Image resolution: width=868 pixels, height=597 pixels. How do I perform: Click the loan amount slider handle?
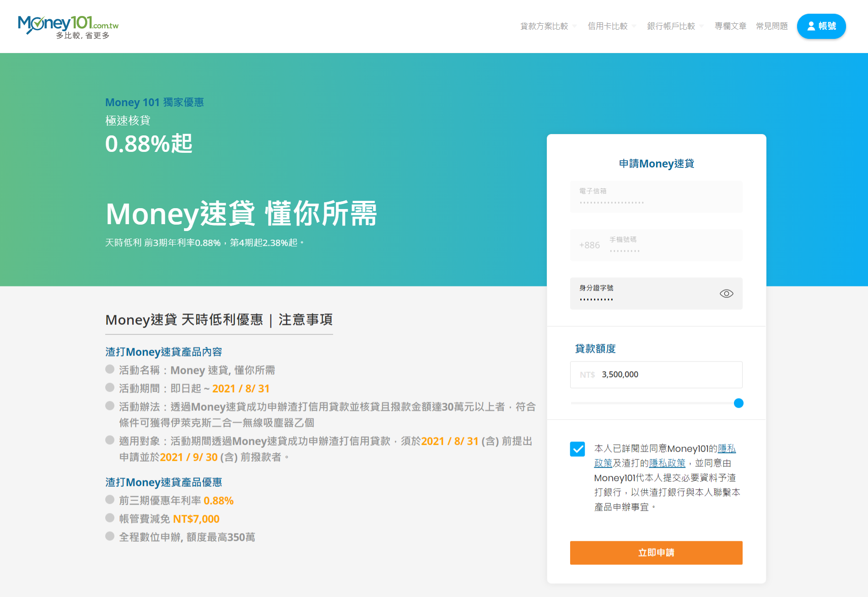739,403
